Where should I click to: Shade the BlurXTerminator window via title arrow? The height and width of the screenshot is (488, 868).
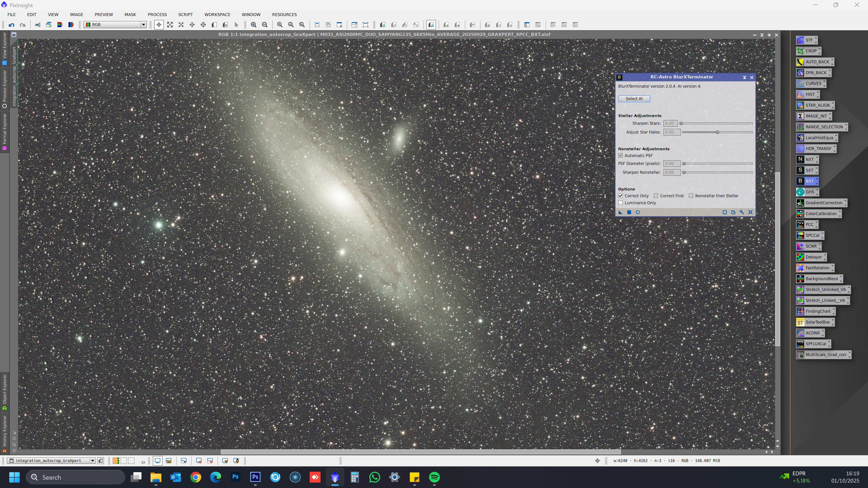(x=744, y=77)
